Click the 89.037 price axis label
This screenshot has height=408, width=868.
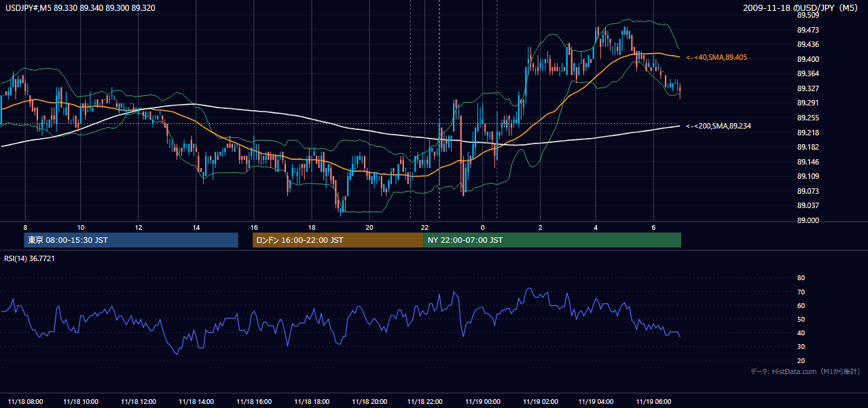point(808,206)
